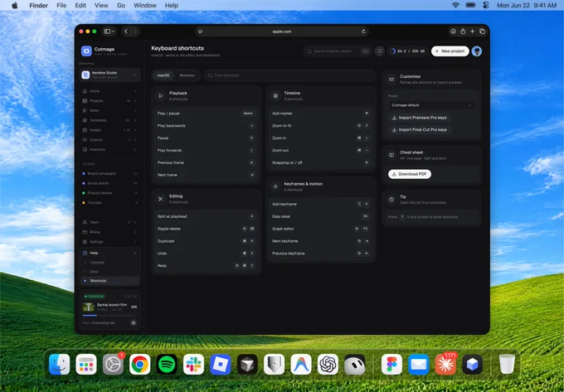This screenshot has width=564, height=392.
Task: Select the Settings gear in sidebar
Action: click(85, 242)
